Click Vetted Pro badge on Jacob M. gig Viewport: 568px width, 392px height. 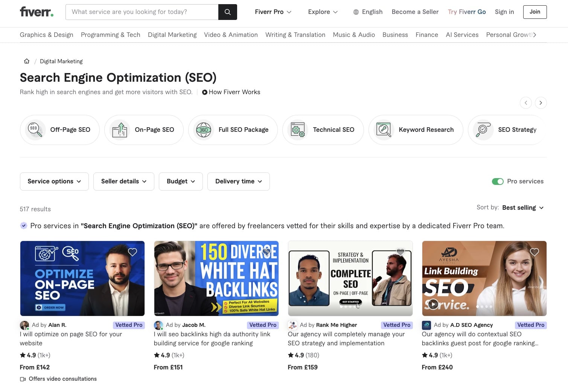point(263,325)
